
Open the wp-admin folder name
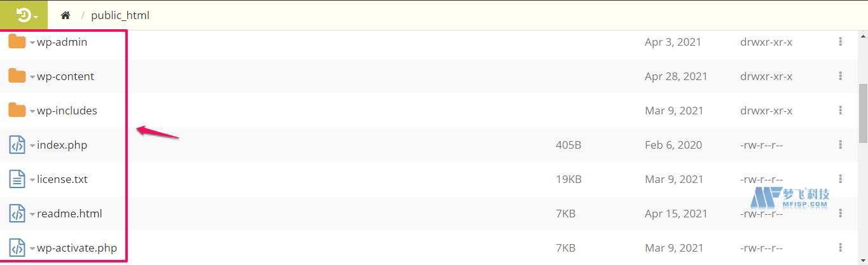62,42
